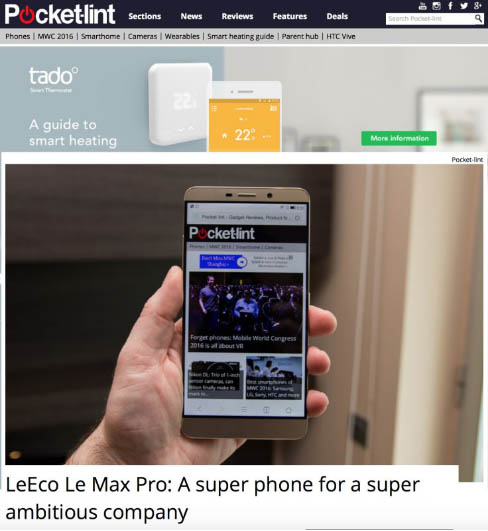Open the Reviews section
Viewport: 488px width, 531px height.
click(237, 16)
